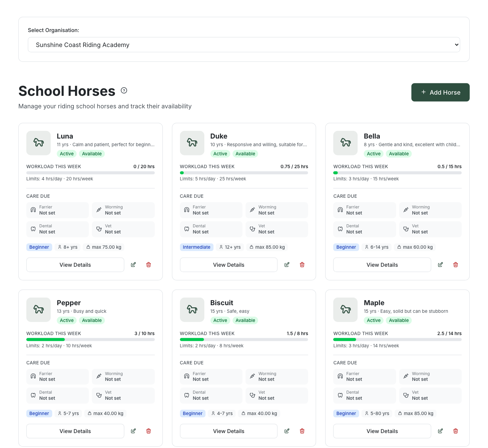The height and width of the screenshot is (448, 488).
Task: Click Bella's 6-14 yrs age tag
Action: [x=376, y=247]
